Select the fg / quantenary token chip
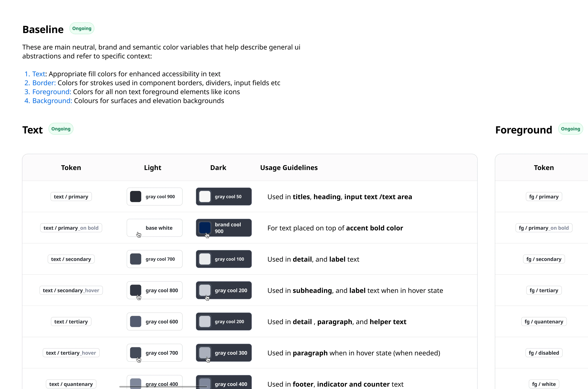Viewport: 588px width, 389px height. point(544,322)
